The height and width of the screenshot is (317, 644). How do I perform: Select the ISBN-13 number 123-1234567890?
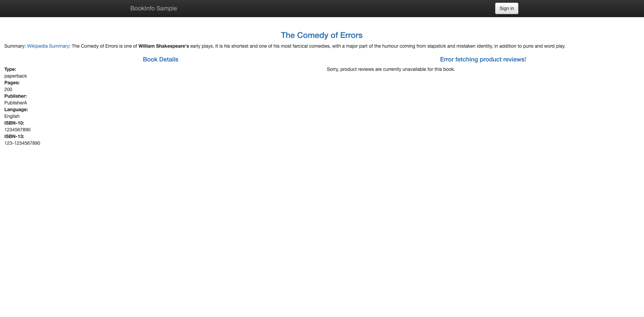(x=22, y=143)
